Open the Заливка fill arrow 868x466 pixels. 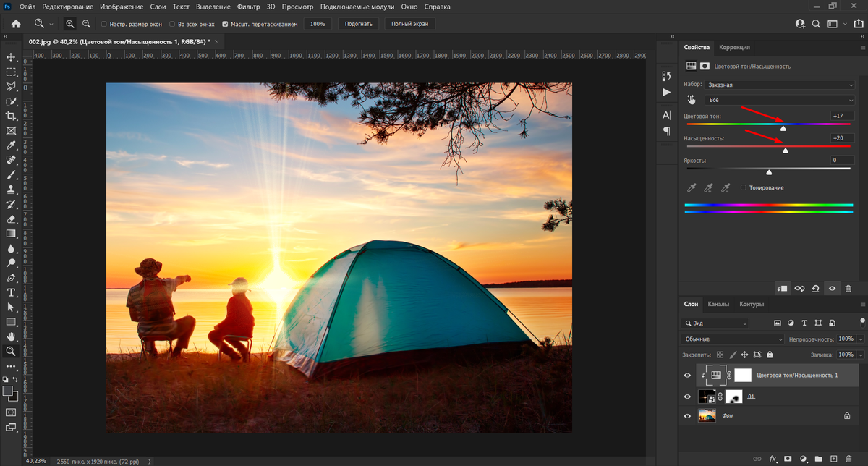coord(860,355)
